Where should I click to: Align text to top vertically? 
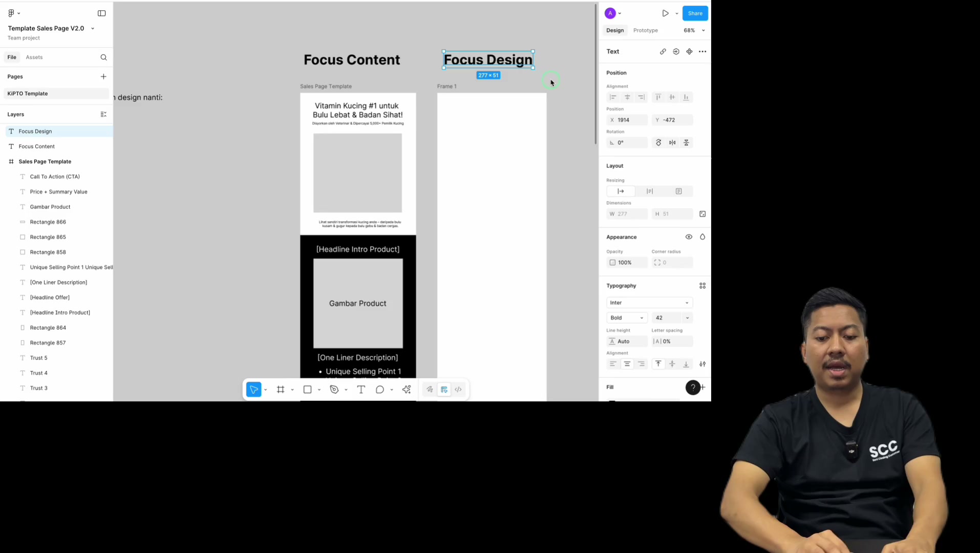pyautogui.click(x=658, y=364)
